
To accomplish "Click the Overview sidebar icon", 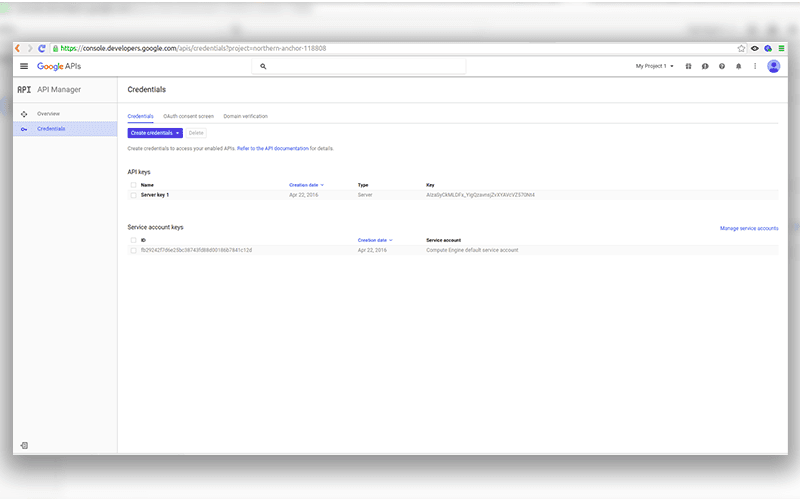I will 24,114.
